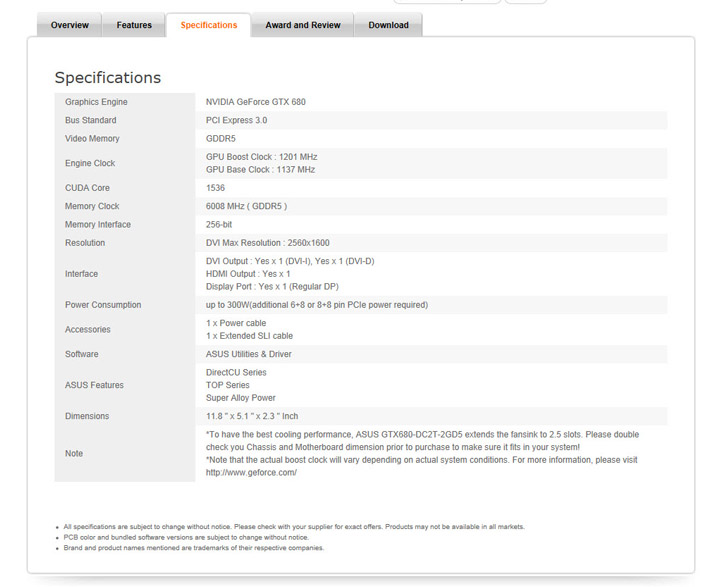Viewport: 720px width, 587px height.
Task: Go to the Download tab
Action: coord(388,25)
